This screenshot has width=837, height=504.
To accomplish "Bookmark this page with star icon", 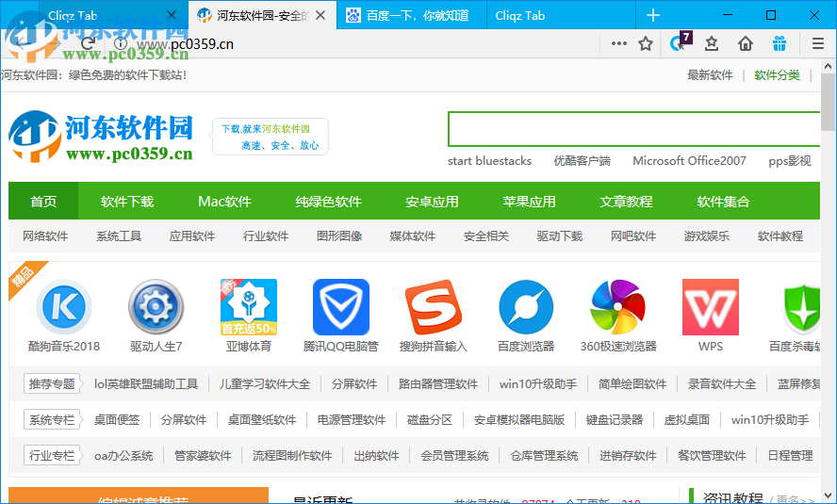I will coord(646,43).
